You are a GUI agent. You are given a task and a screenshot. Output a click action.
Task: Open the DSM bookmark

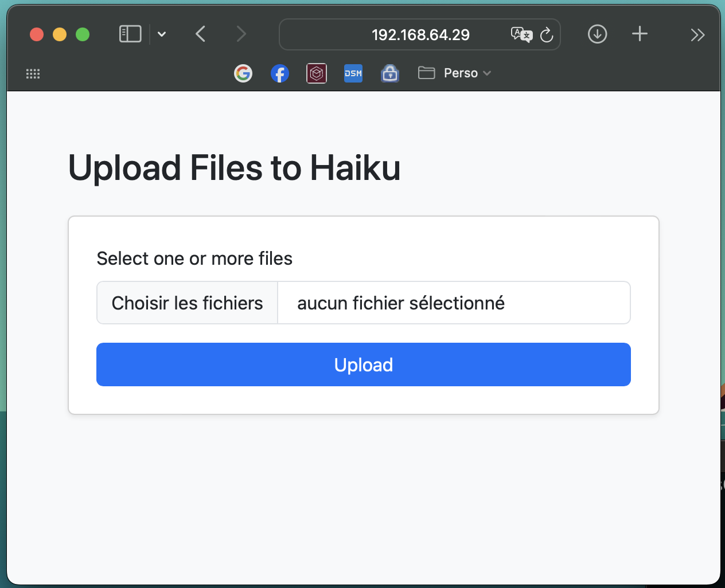tap(353, 73)
